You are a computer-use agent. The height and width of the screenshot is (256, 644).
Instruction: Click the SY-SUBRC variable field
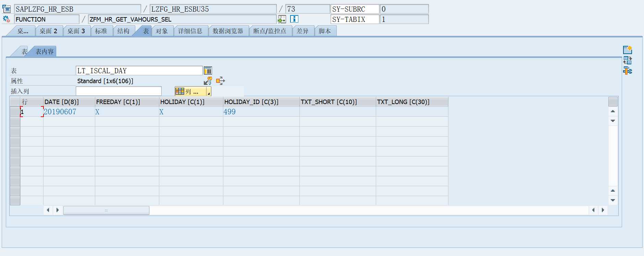355,9
